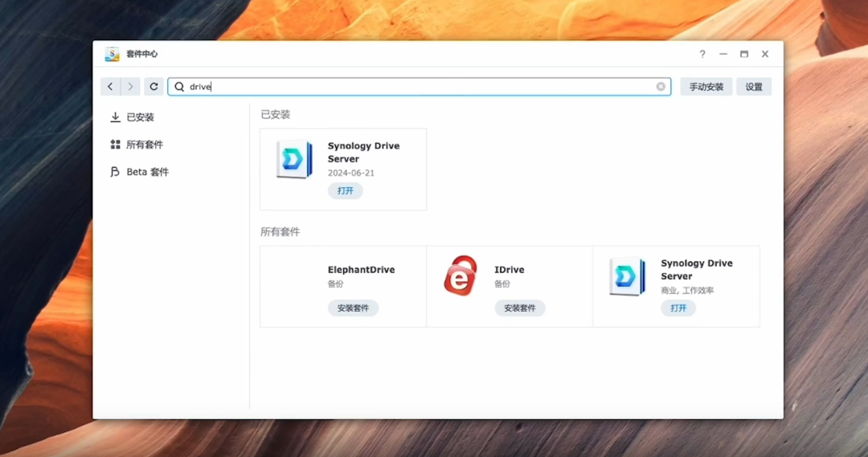This screenshot has height=457, width=868.
Task: Open 设置 button
Action: pyautogui.click(x=753, y=86)
